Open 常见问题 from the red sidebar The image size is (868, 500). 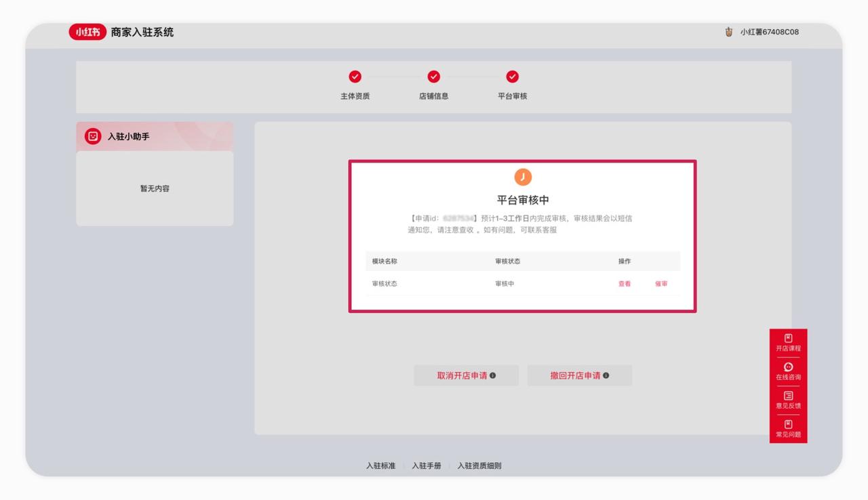coord(788,428)
